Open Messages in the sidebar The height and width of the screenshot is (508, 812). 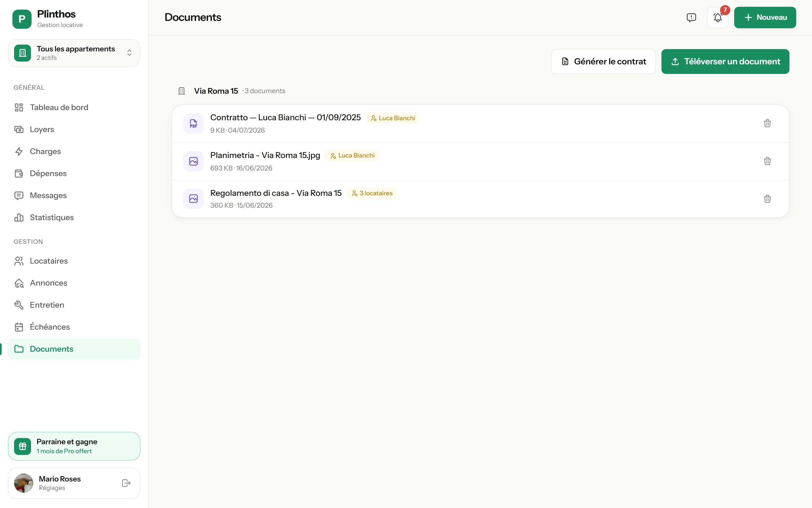pos(74,196)
